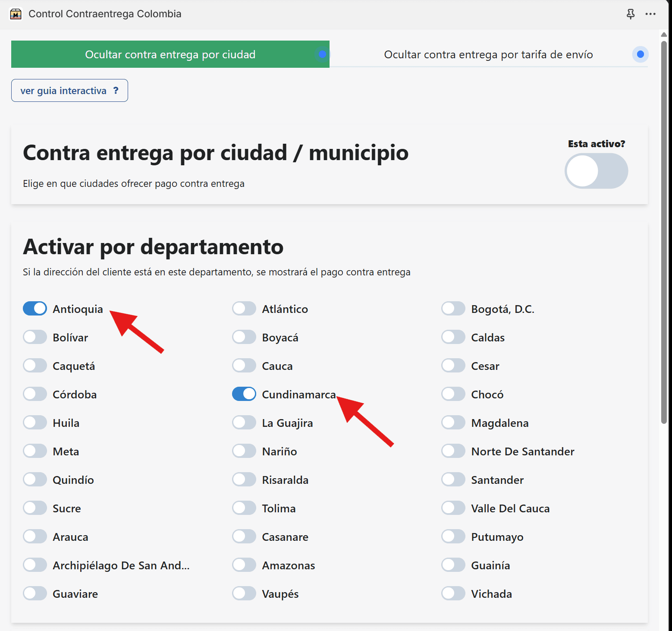Click the Control Contraentrega app logo icon
The image size is (672, 631).
pyautogui.click(x=16, y=14)
